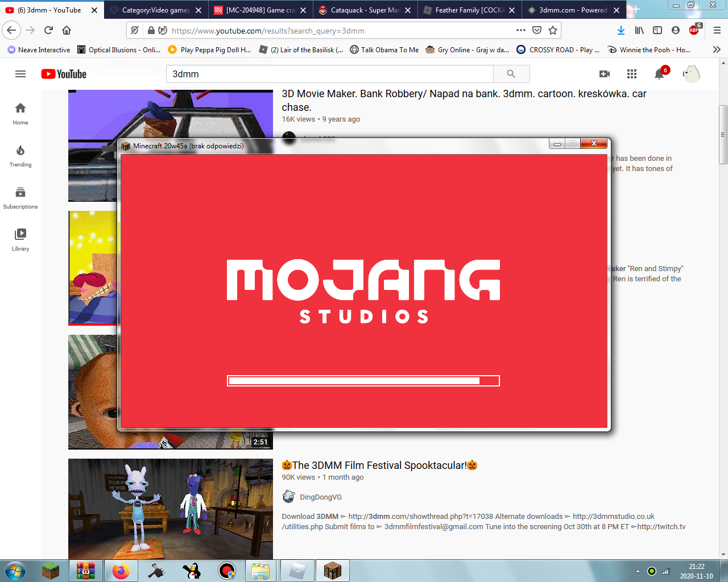Open page actions three-dot menu
This screenshot has width=728, height=582.
pyautogui.click(x=521, y=30)
